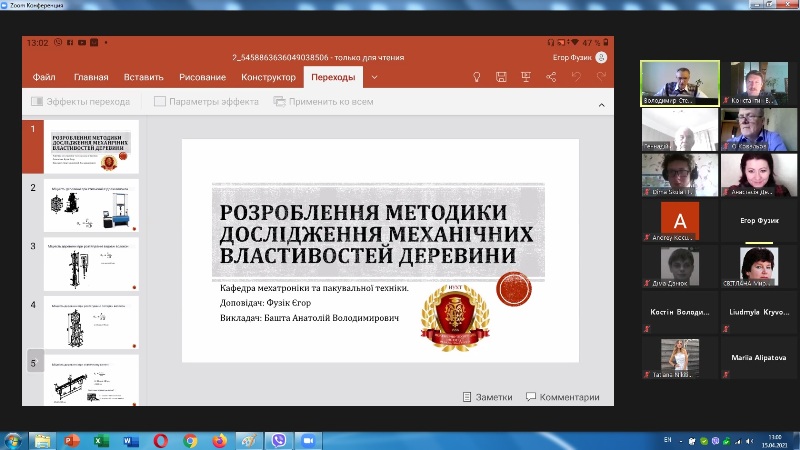Click Применить ко всем button
The height and width of the screenshot is (450, 800).
click(323, 102)
